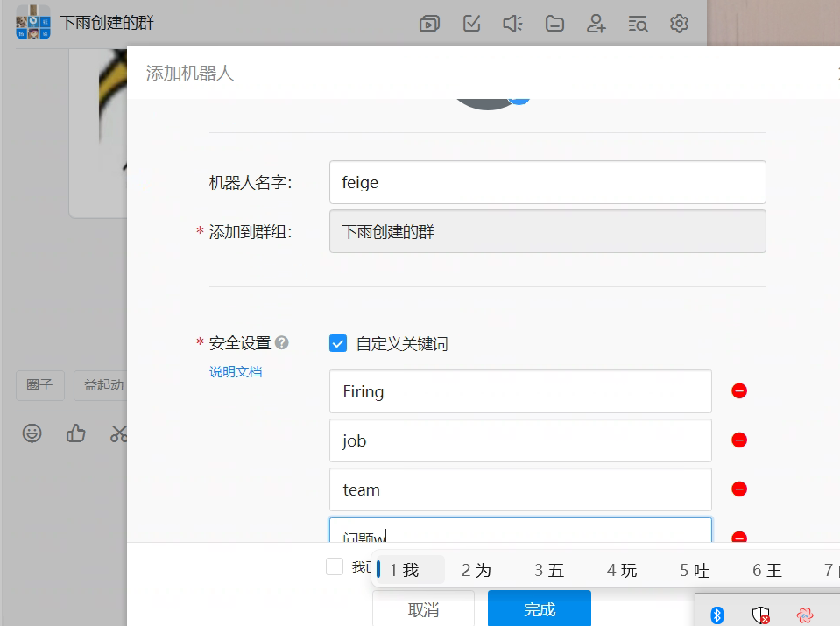Click the thumbs-up icon in chat toolbar

(x=75, y=433)
